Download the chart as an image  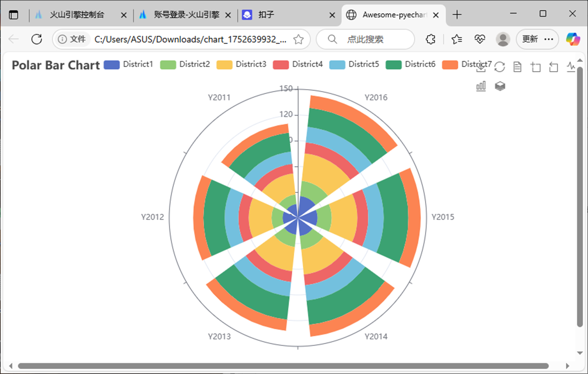pos(481,68)
